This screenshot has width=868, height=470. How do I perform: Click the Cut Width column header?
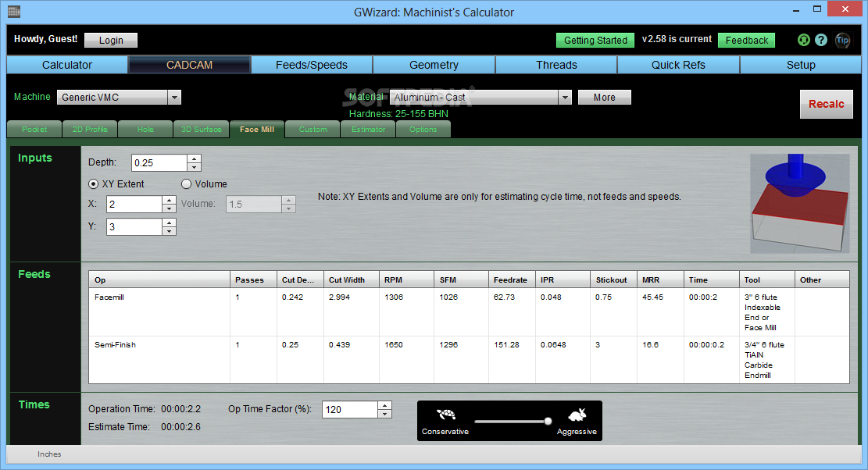(x=352, y=280)
